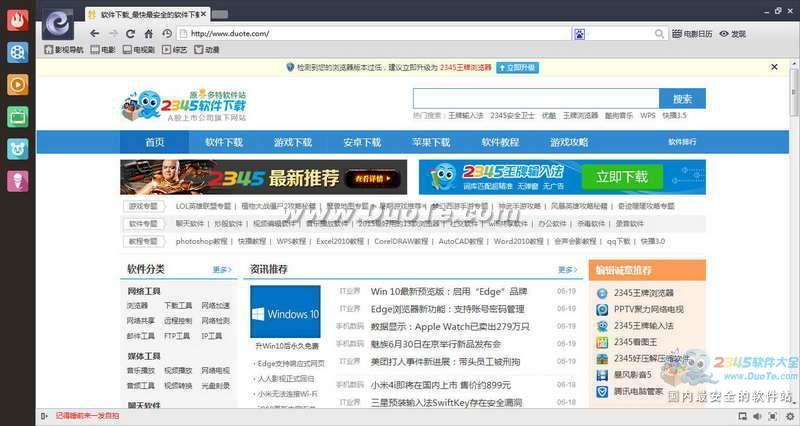Click the settings gear icon in status bar
The image size is (800, 426).
click(x=790, y=416)
